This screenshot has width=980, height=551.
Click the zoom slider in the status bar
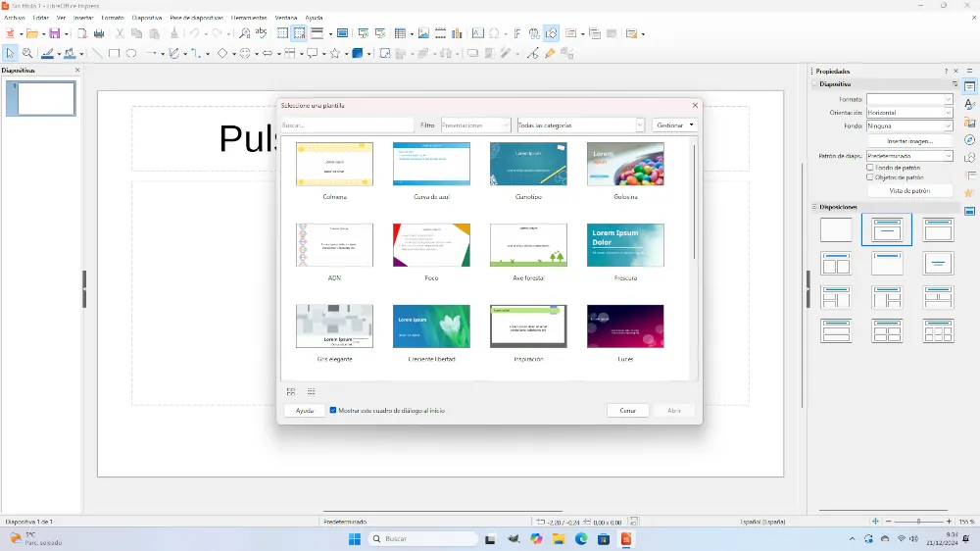918,521
